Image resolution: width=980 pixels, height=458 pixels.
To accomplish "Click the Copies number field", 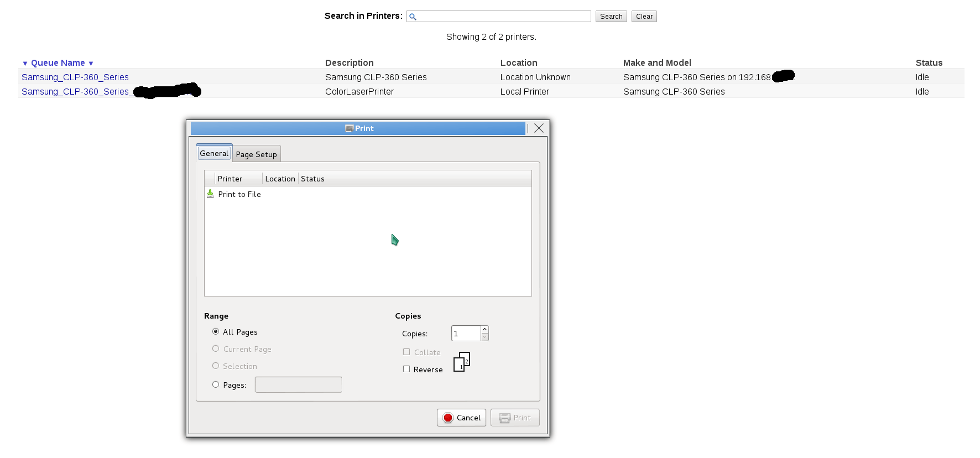I will point(466,333).
